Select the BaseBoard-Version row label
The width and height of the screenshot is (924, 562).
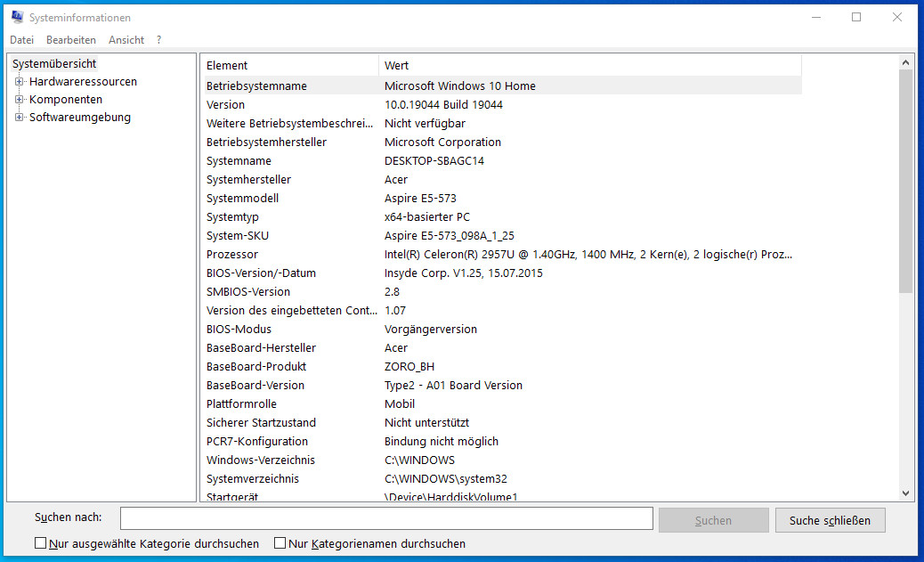255,386
